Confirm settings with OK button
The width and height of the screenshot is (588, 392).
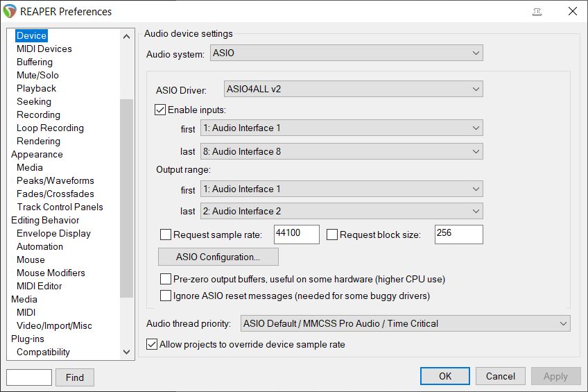click(x=445, y=376)
